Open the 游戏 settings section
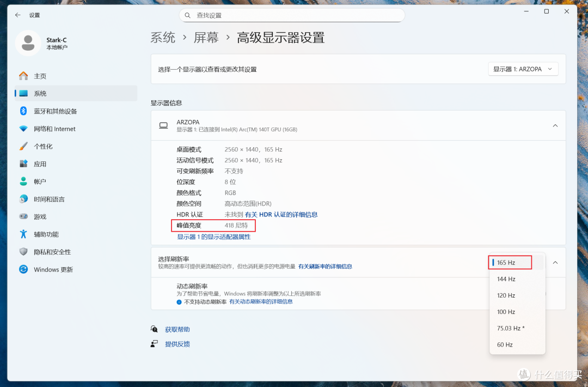Screen dimensions: 588x387 pos(76,216)
